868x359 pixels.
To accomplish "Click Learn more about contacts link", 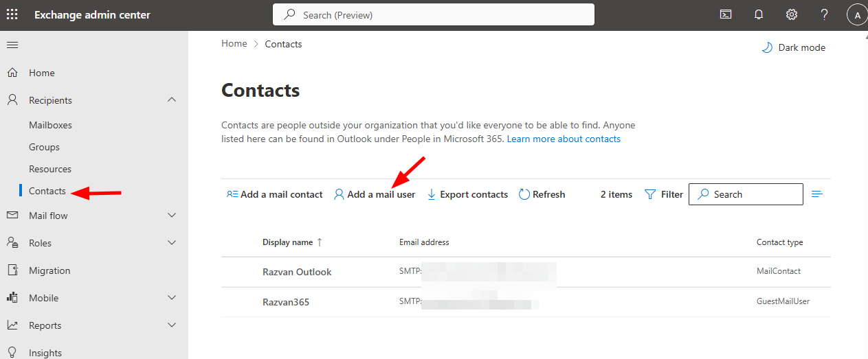I will click(x=564, y=139).
